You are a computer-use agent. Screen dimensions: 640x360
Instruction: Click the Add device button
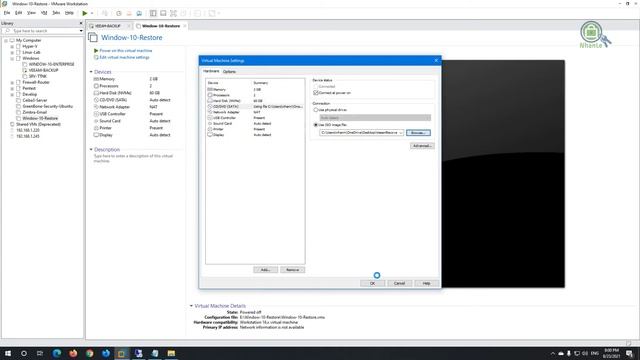(x=265, y=270)
